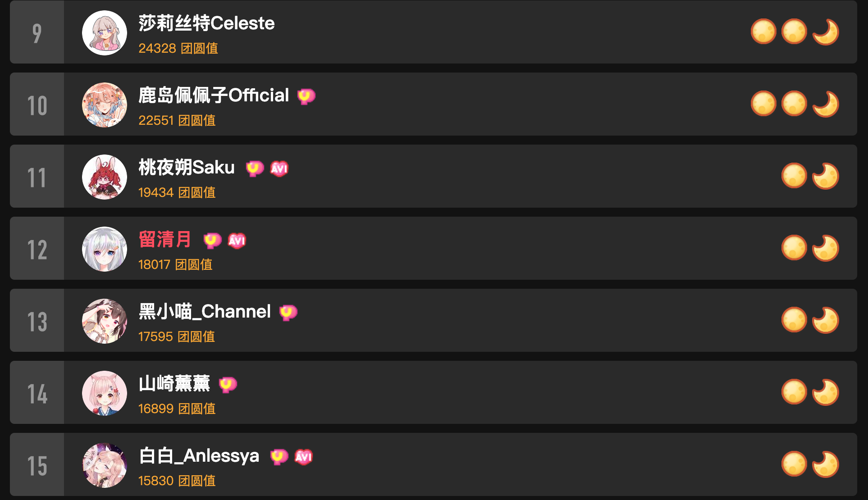The height and width of the screenshot is (500, 868).
Task: Open the 山崎薰薰 username link
Action: tap(174, 383)
